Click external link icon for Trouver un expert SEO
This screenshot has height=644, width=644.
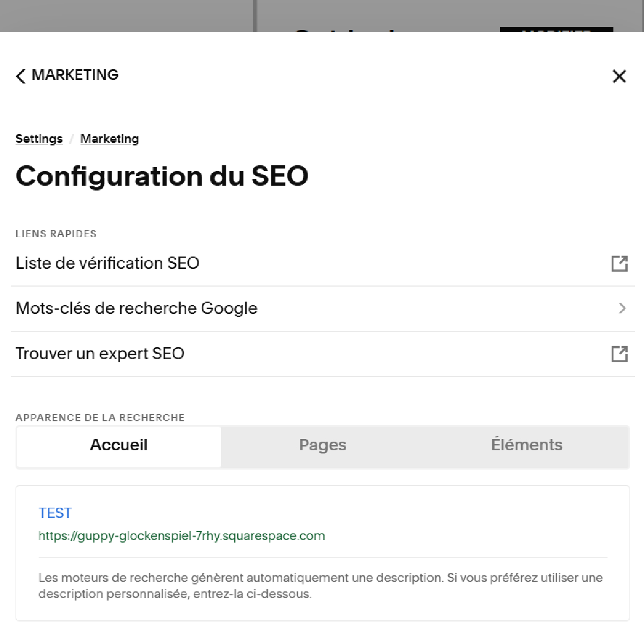[619, 354]
